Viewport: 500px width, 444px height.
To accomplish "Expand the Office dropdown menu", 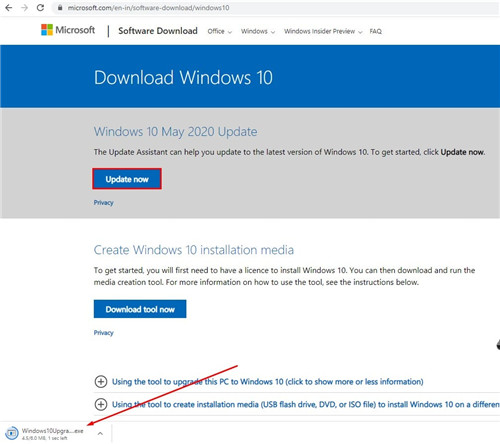I will coord(219,31).
